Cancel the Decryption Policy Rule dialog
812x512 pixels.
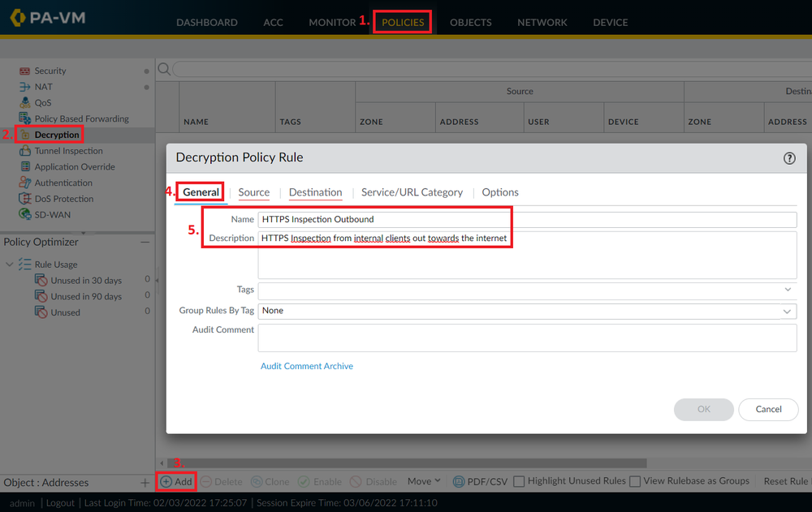pos(767,409)
